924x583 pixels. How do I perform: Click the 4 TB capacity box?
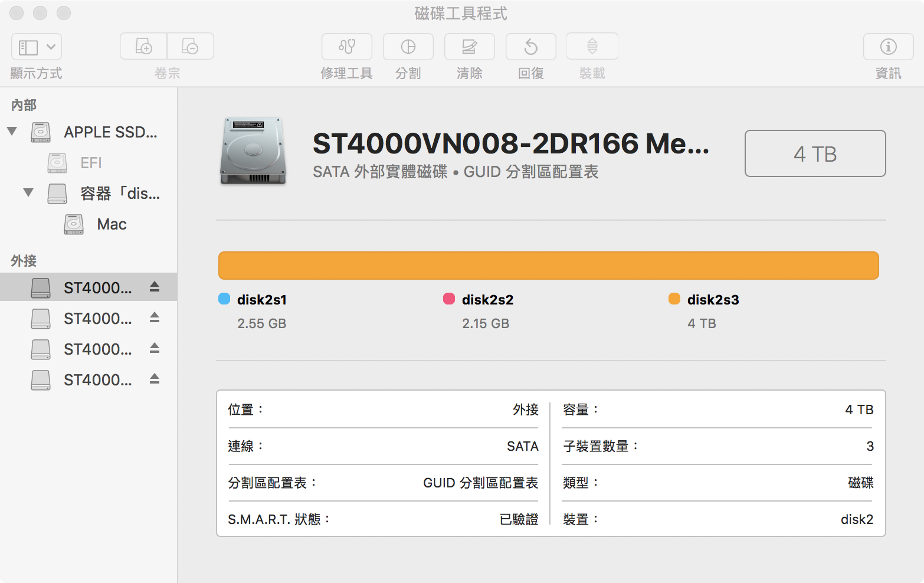tap(815, 153)
